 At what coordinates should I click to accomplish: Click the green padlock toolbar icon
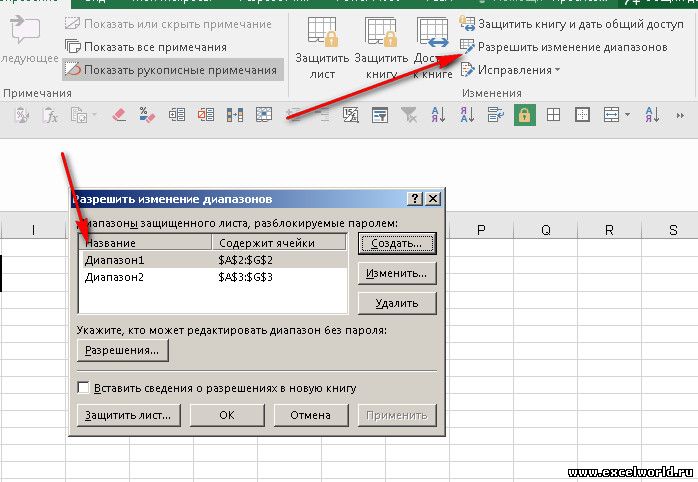point(522,115)
